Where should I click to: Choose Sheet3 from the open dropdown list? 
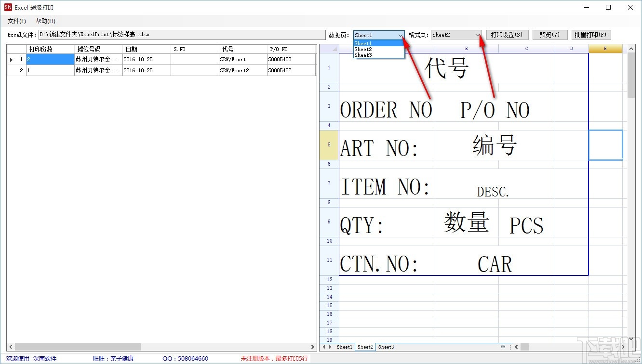363,55
